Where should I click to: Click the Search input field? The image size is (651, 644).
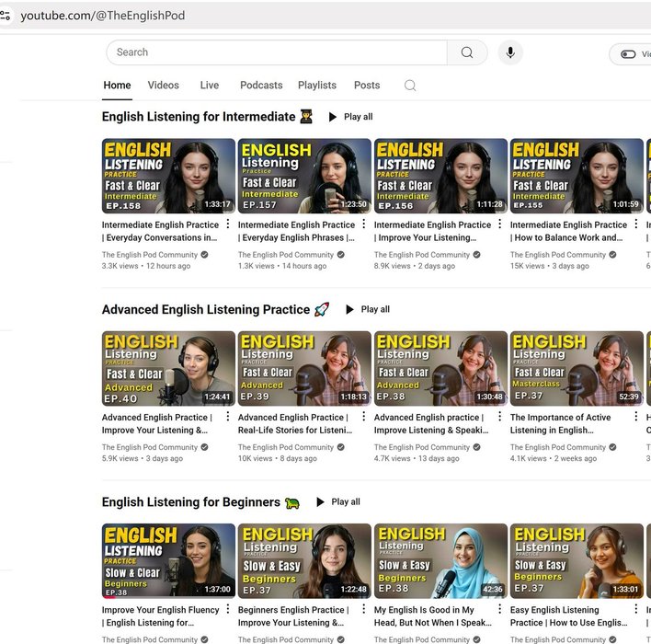(276, 52)
